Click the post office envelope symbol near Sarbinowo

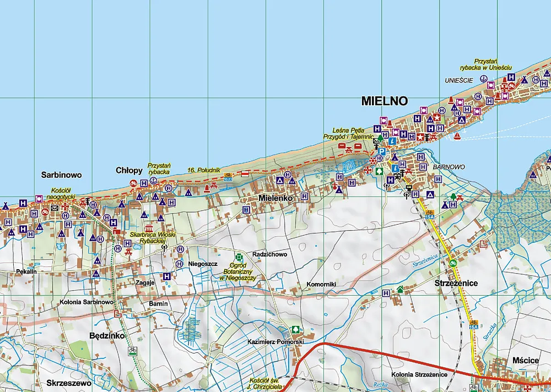(x=54, y=208)
